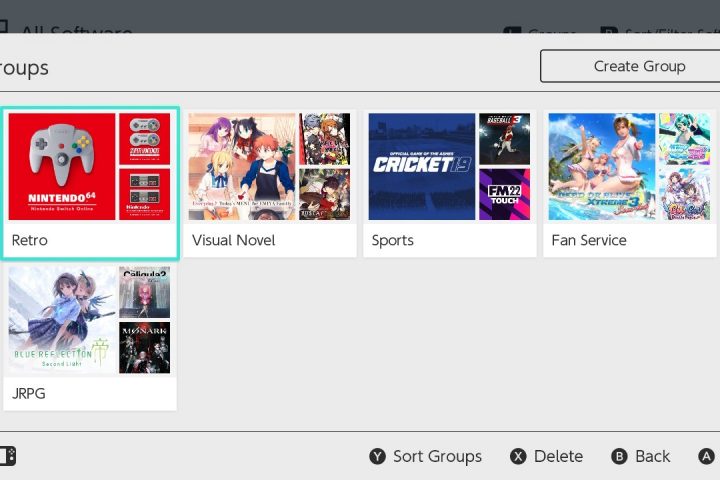The image size is (720, 480).
Task: Go back using the B Back option
Action: point(640,456)
